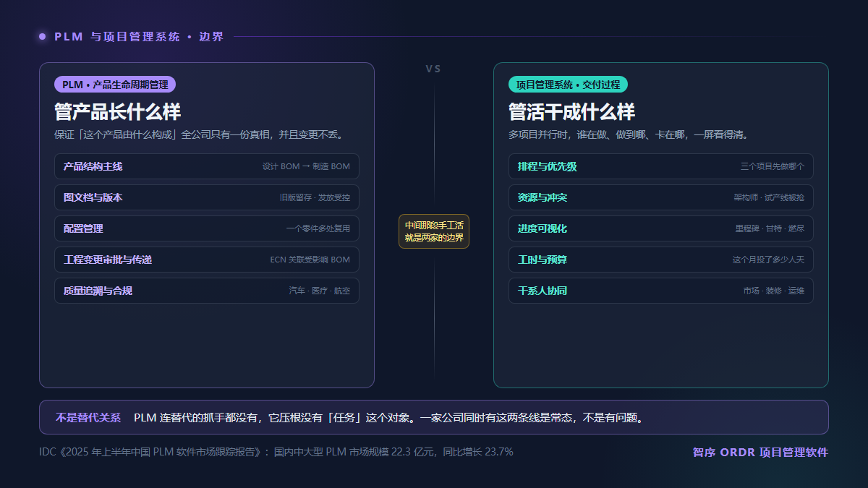Viewport: 868px width, 488px height.
Task: Click the text 三个项目先做哪个
Action: 773,166
